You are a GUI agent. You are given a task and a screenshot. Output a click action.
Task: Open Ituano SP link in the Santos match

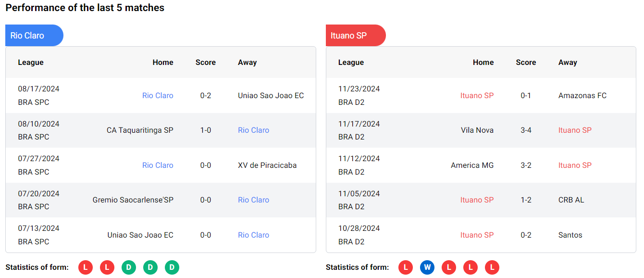477,235
